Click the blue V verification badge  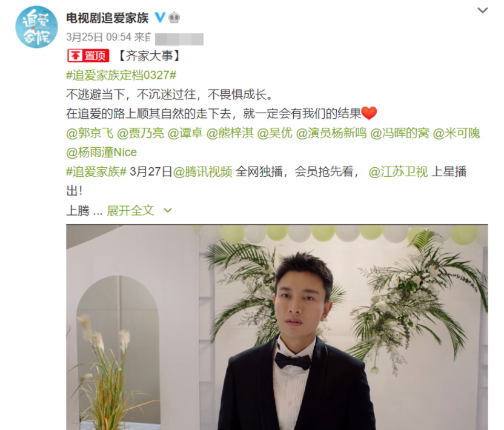160,17
